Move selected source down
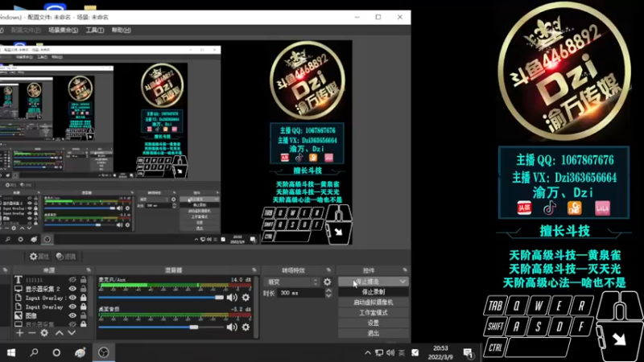Screen dimensions: 644x362 click(x=72, y=333)
